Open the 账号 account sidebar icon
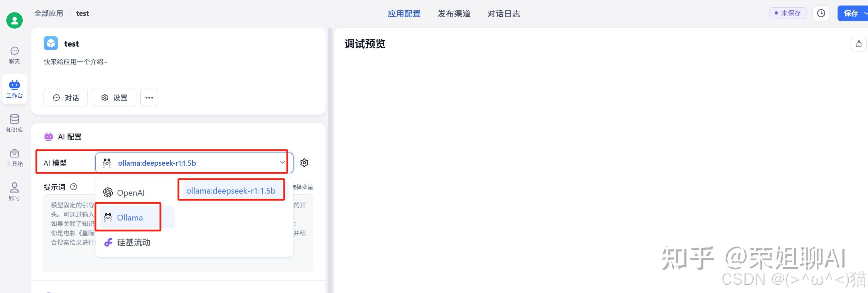The image size is (868, 293). click(x=15, y=192)
